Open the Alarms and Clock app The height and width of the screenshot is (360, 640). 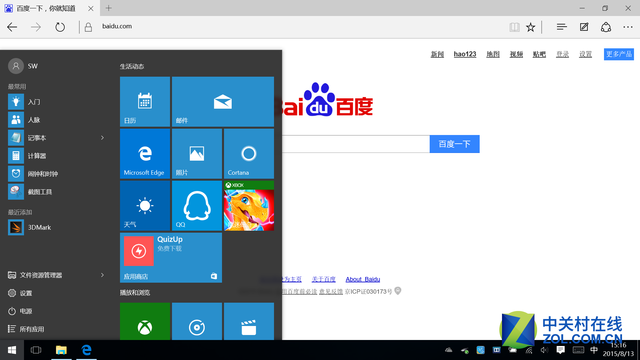(x=57, y=173)
